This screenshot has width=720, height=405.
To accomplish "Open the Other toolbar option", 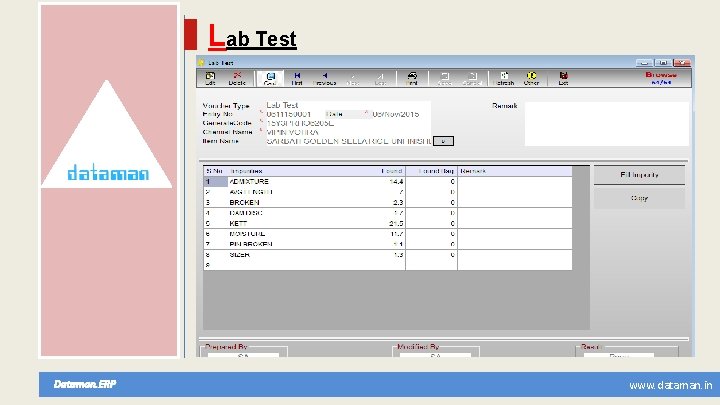I will [x=531, y=79].
